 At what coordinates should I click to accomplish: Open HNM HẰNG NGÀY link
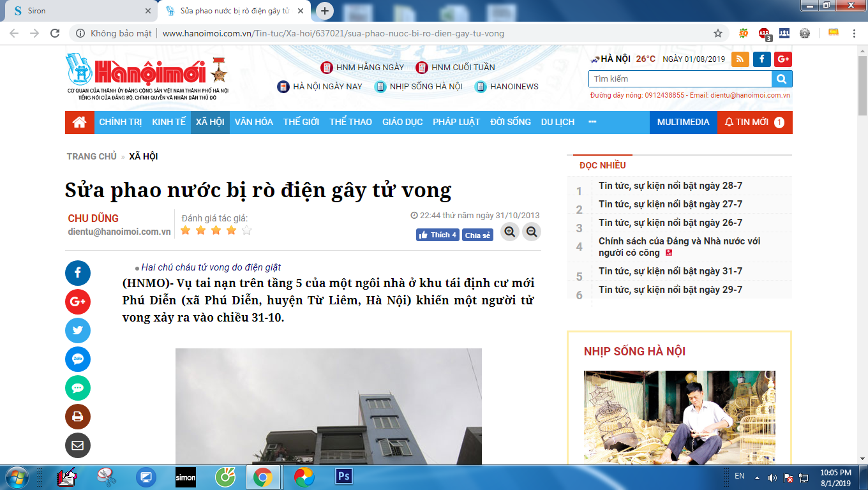[363, 67]
